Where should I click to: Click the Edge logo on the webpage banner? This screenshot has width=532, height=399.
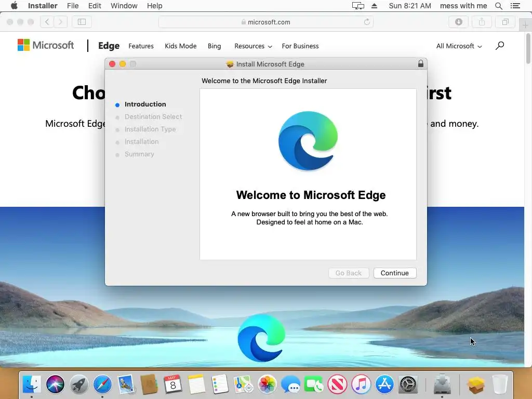(x=262, y=338)
